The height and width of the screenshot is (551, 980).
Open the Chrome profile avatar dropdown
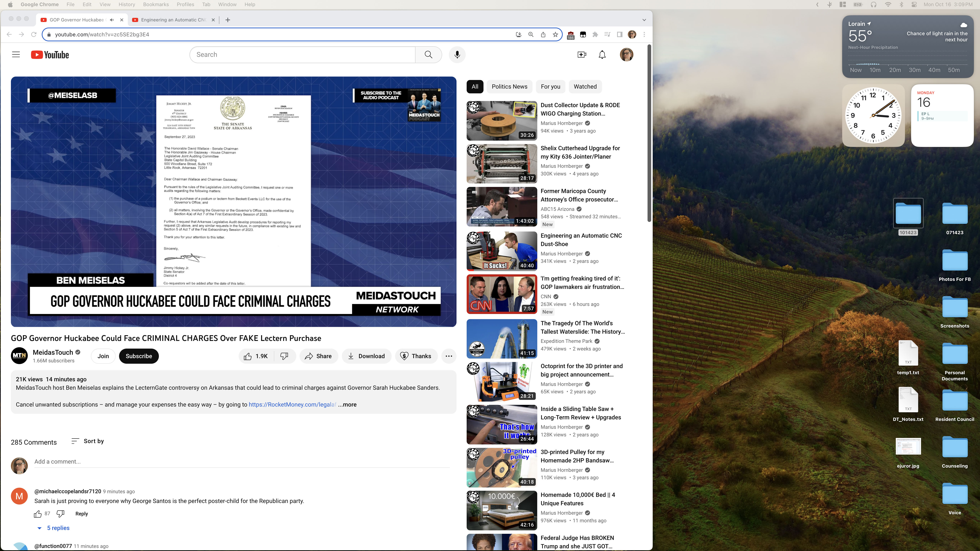[632, 35]
